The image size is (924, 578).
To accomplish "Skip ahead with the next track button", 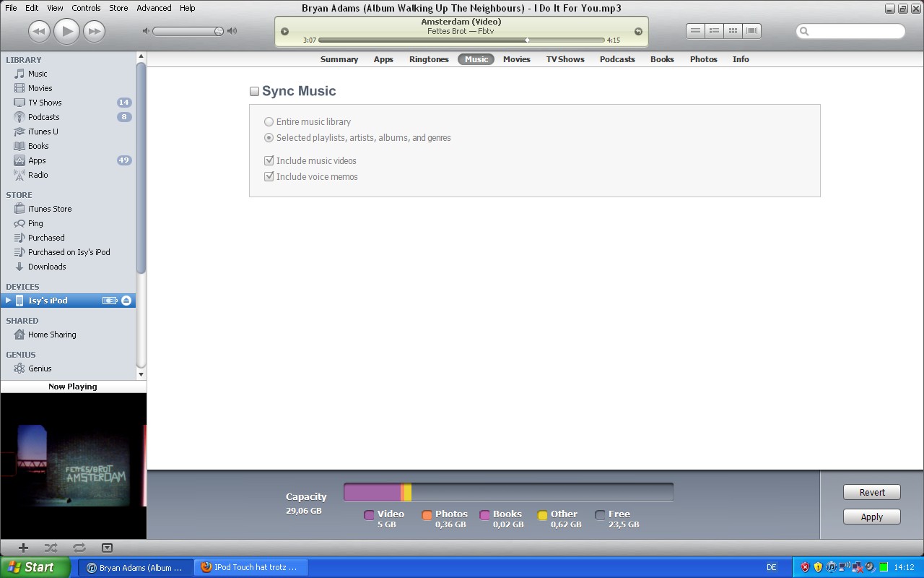I will pos(94,31).
